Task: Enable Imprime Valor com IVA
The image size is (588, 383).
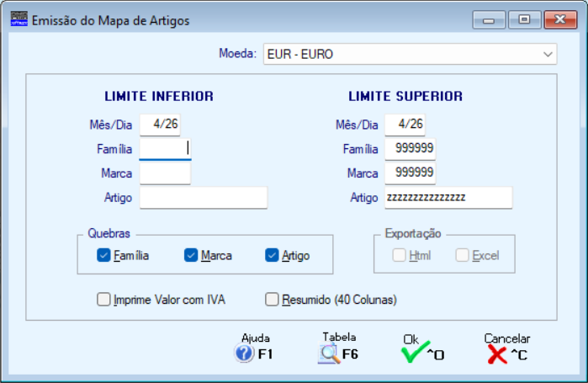Action: click(104, 299)
